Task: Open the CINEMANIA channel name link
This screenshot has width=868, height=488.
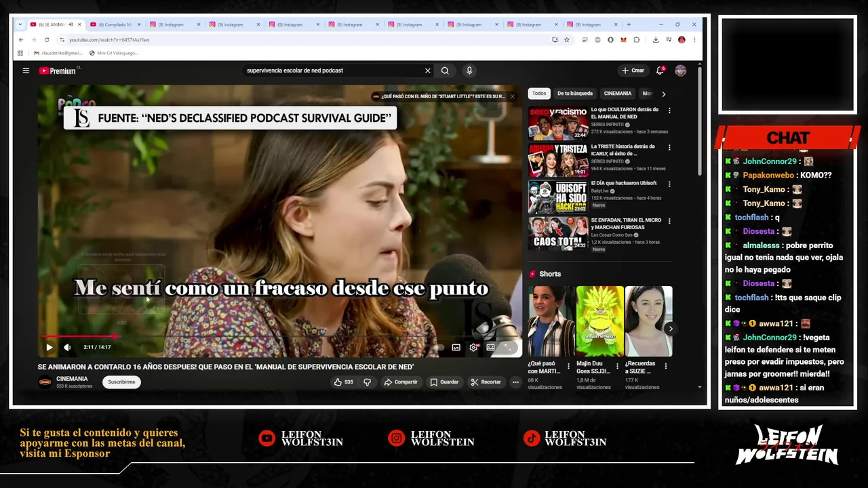Action: (72, 379)
